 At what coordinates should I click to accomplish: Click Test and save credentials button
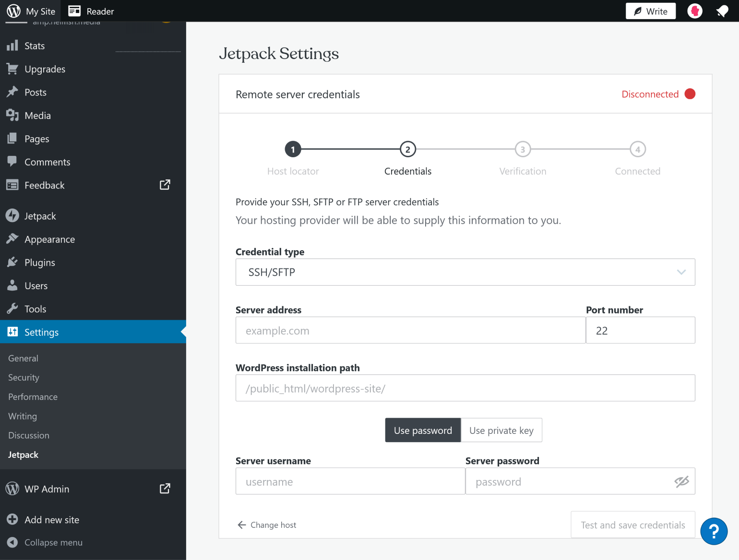(633, 525)
